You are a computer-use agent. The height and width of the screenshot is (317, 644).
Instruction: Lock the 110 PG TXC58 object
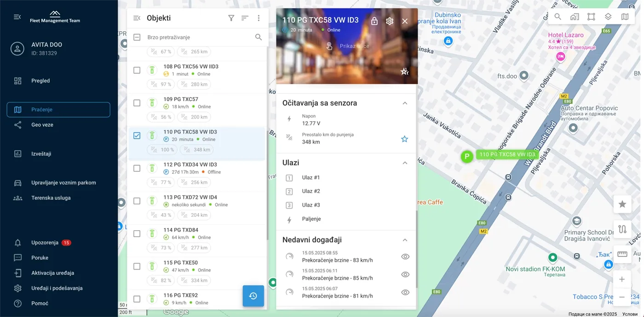click(x=374, y=21)
